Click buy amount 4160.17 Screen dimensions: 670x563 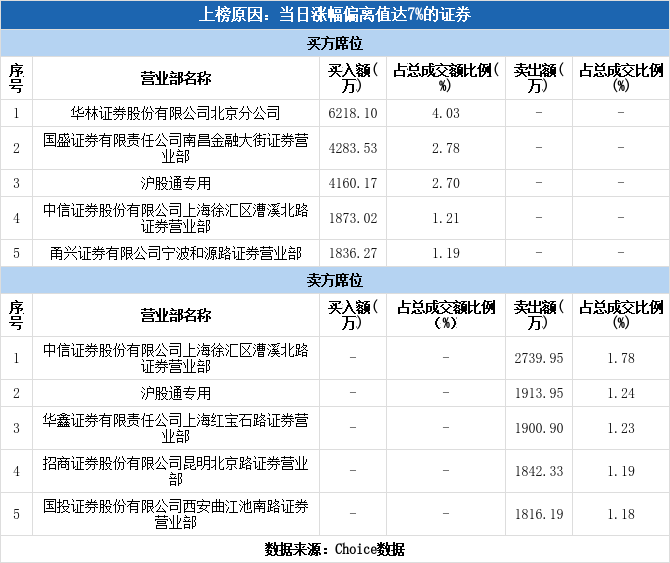[353, 183]
